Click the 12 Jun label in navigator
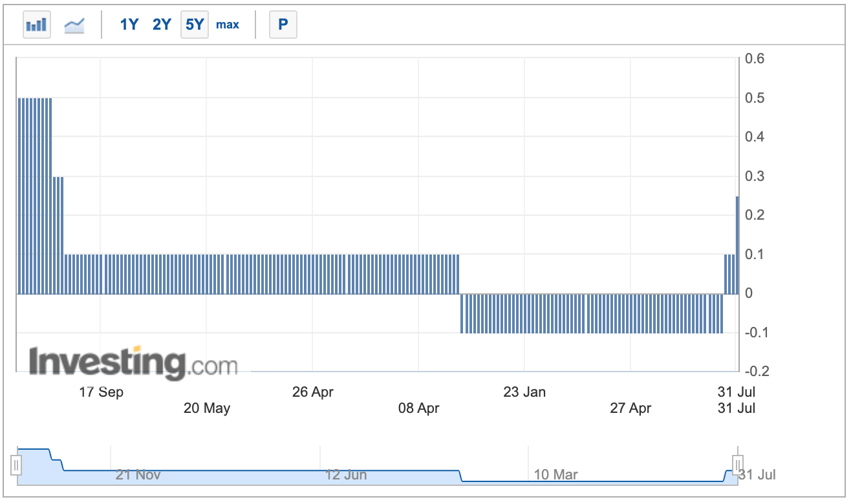851x504 pixels. click(x=346, y=475)
